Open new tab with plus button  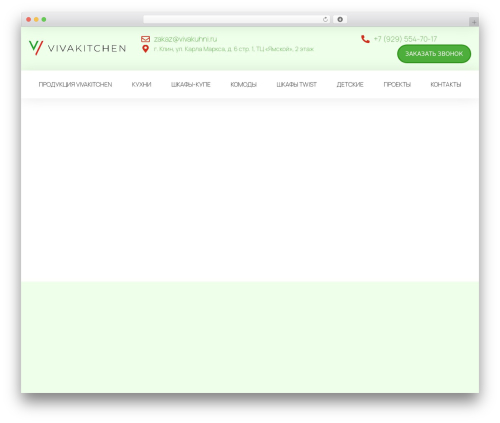point(474,22)
